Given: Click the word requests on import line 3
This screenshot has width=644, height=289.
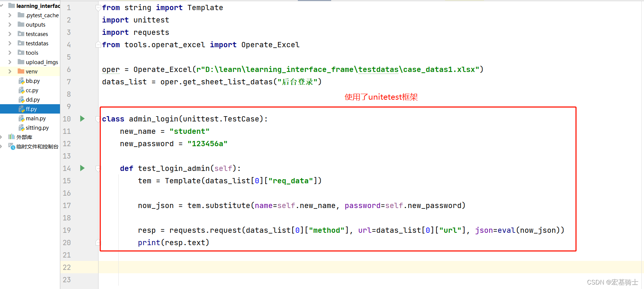Looking at the screenshot, I should click(x=151, y=32).
